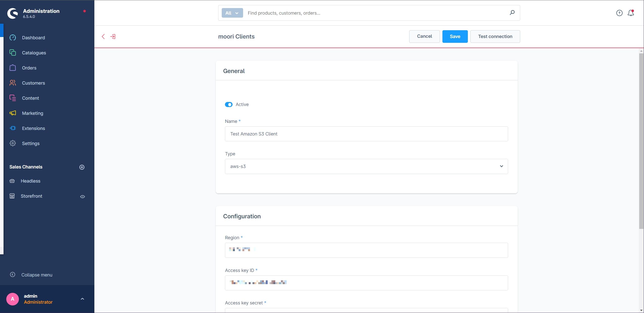Click the '6.5.4.0' version text
Image resolution: width=644 pixels, height=313 pixels.
[x=29, y=17]
